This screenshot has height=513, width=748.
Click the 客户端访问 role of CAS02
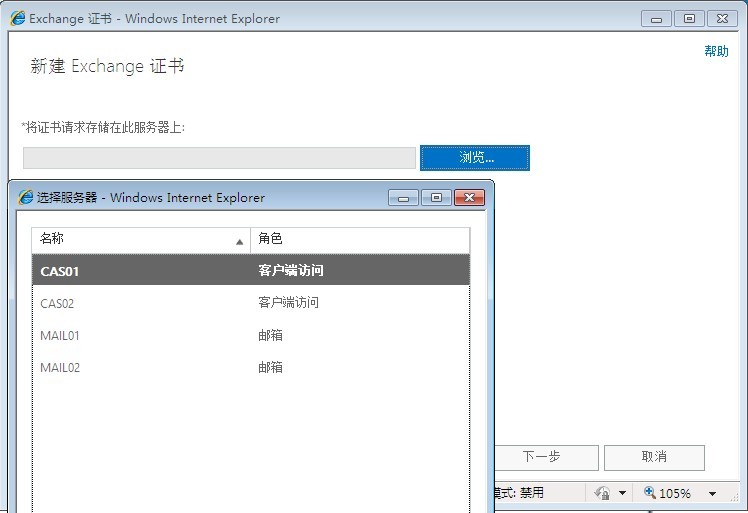[x=289, y=303]
